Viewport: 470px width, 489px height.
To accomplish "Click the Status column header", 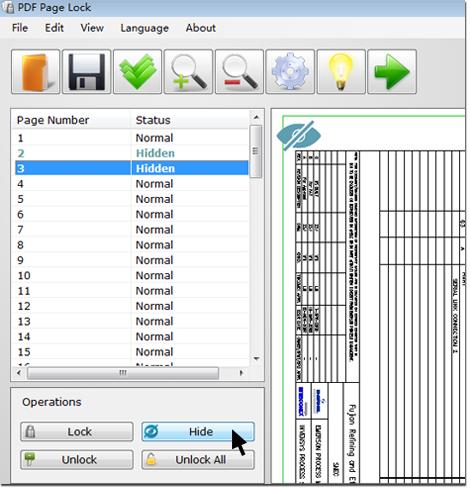I will (x=189, y=120).
